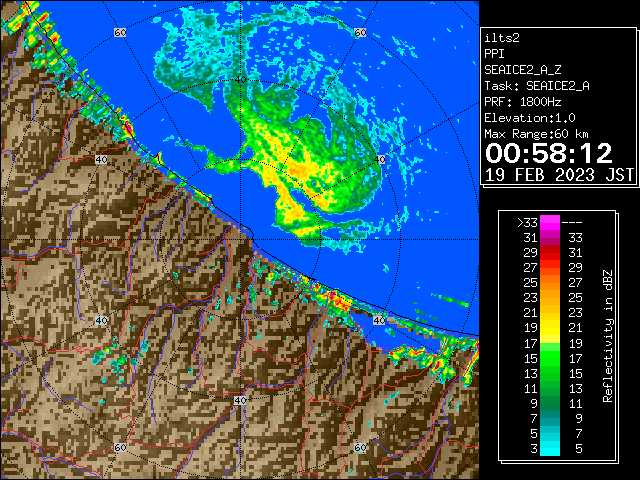
Task: Click the 'PPI' scan type text
Action: coord(494,54)
